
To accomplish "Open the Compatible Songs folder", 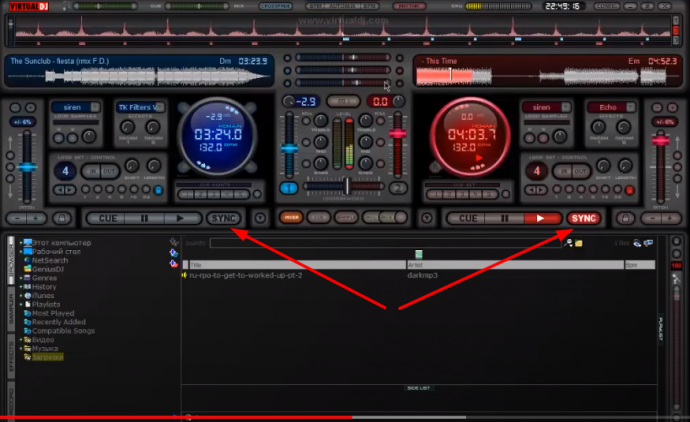I will [63, 330].
